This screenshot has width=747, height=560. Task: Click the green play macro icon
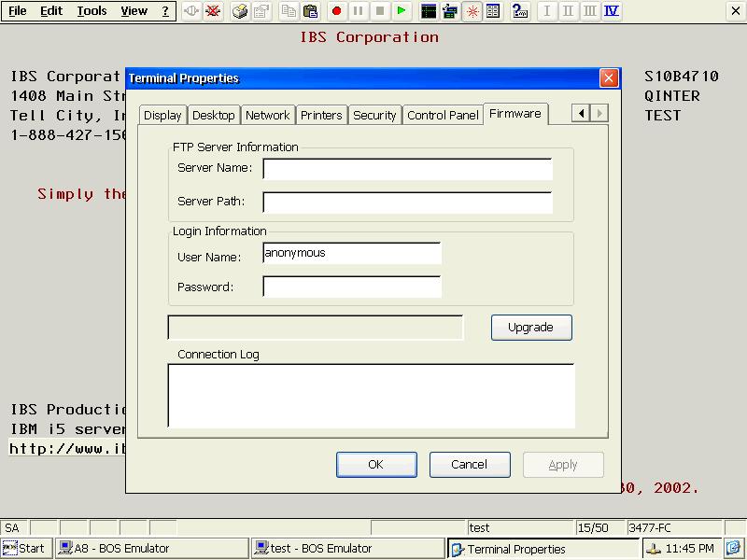click(402, 11)
